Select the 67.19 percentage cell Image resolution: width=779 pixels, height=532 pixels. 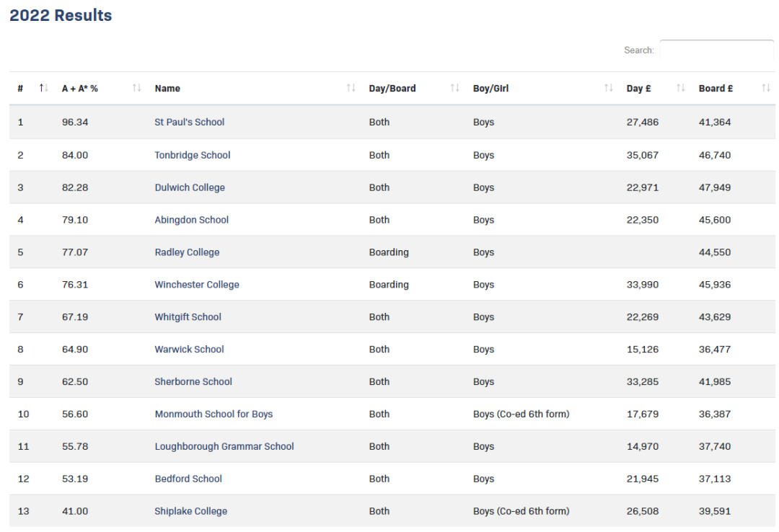(x=75, y=317)
